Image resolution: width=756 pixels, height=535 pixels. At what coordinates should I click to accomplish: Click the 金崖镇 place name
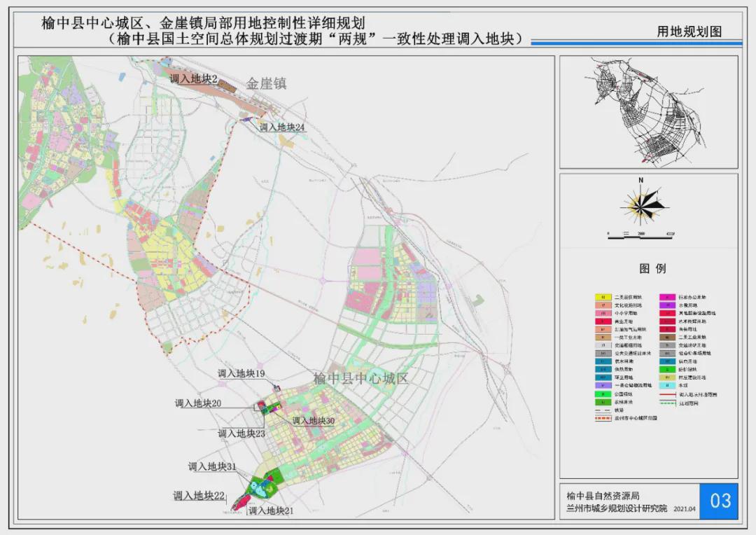266,84
